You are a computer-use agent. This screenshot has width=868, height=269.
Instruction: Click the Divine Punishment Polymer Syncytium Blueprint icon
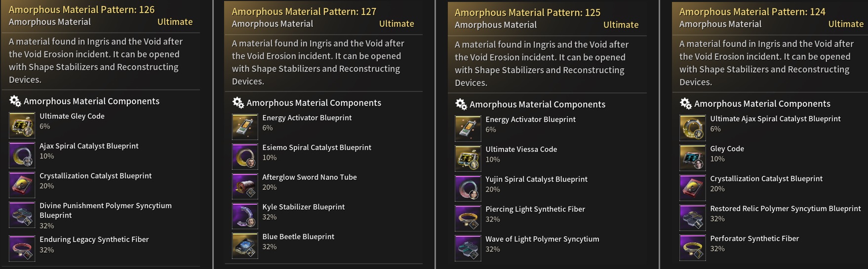click(22, 215)
